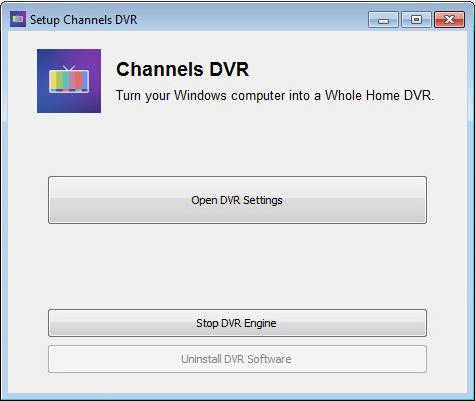Click the pink bar in the TV logo
Viewport: 475px width, 401px height.
tap(72, 80)
